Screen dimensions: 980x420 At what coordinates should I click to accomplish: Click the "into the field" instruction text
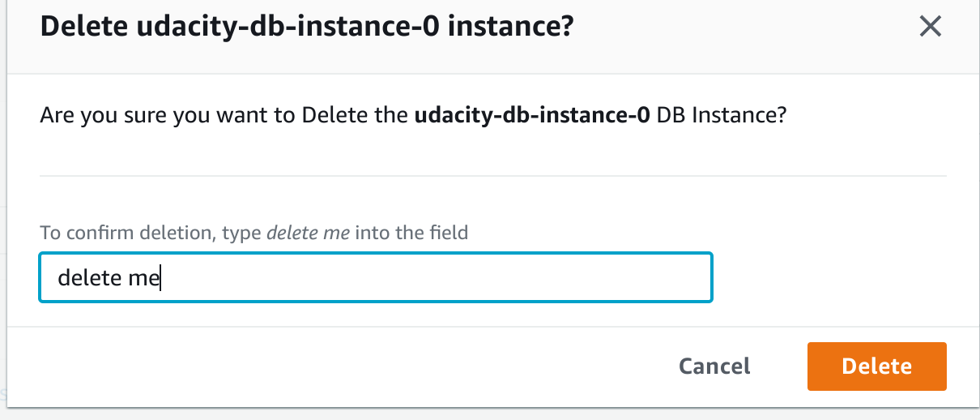pyautogui.click(x=411, y=233)
